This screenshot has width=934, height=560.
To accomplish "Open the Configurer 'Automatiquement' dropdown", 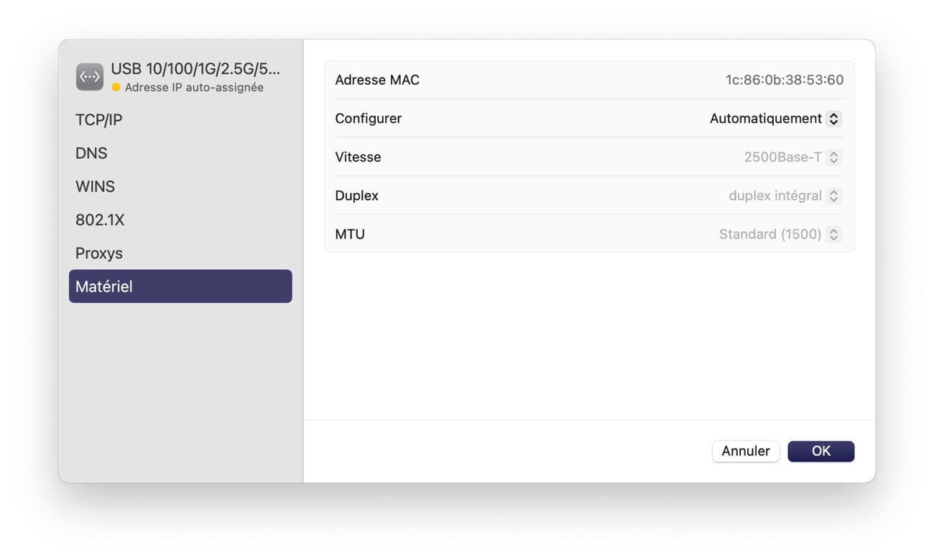I will tap(775, 118).
